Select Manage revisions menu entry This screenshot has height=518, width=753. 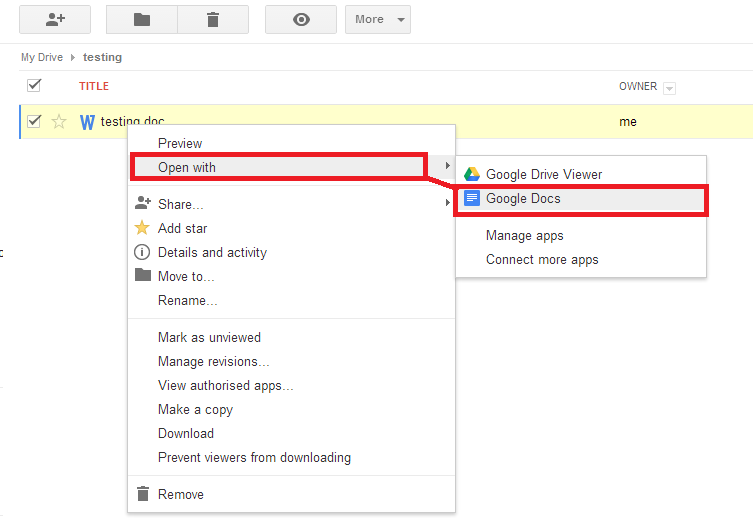(213, 361)
